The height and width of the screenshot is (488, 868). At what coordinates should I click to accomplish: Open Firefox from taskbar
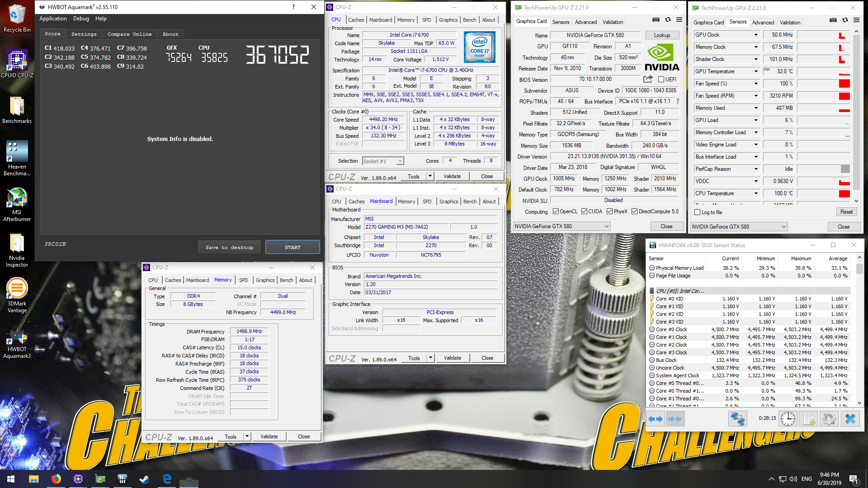point(56,479)
